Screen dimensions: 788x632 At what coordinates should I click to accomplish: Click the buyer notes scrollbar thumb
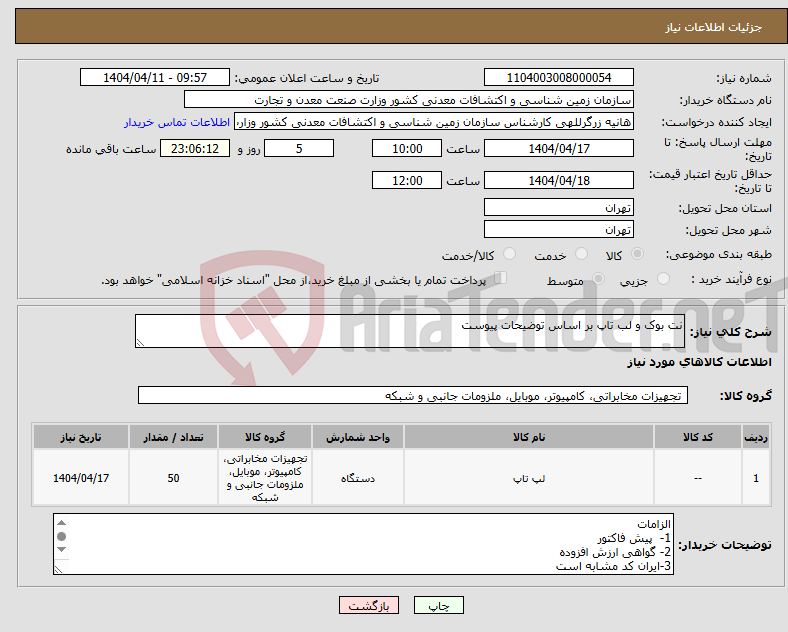61,537
